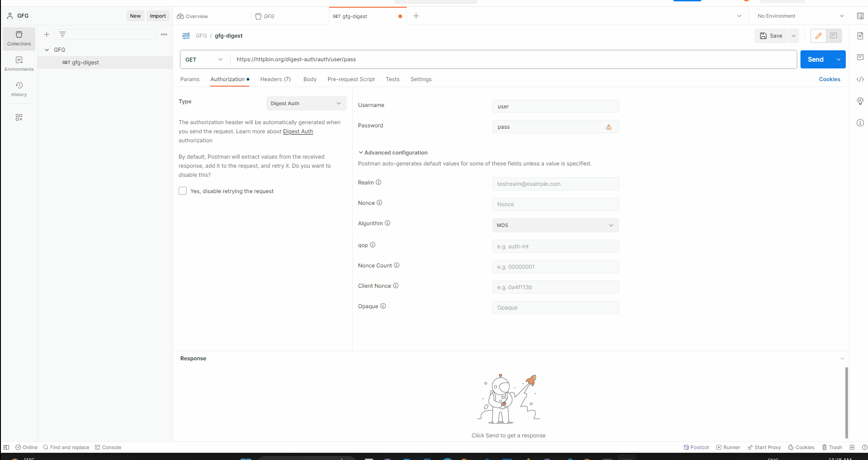868x460 pixels.
Task: Switch to the Pre-request Script tab
Action: [x=351, y=79]
